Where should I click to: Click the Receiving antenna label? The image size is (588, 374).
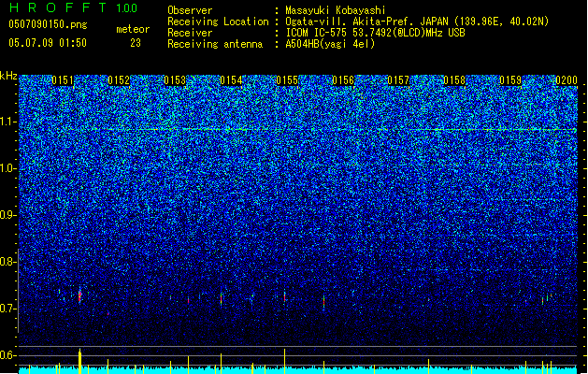coord(215,44)
